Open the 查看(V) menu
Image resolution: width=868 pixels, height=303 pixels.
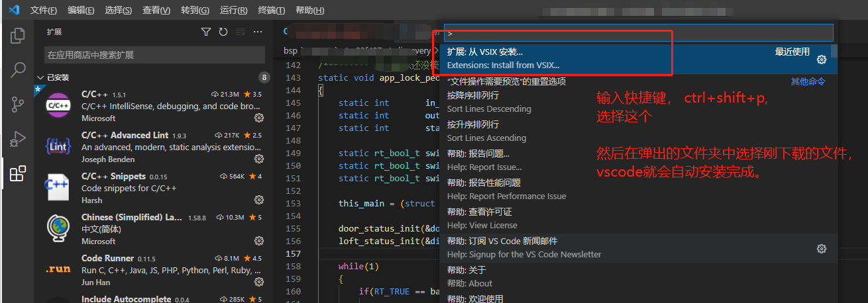point(156,11)
